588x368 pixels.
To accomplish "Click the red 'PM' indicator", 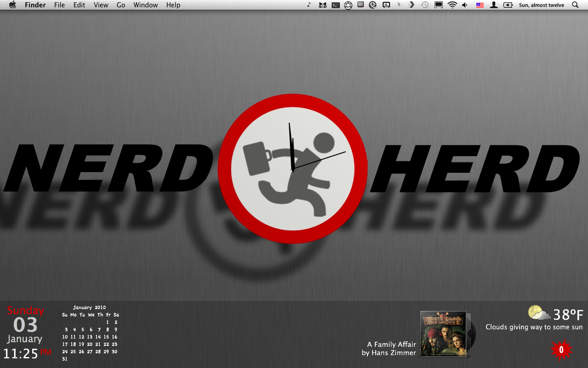I will pyautogui.click(x=46, y=352).
